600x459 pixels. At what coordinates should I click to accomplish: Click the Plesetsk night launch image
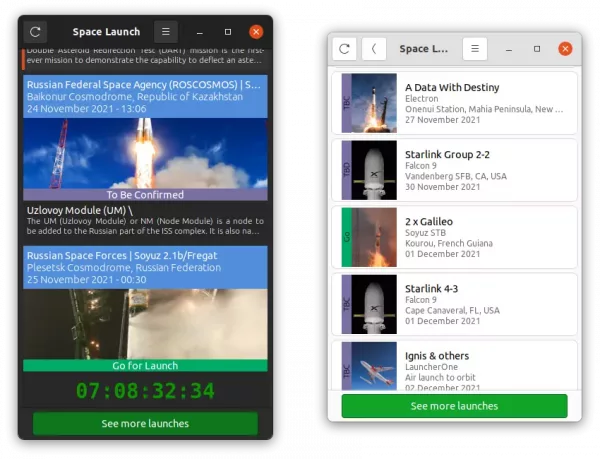145,324
